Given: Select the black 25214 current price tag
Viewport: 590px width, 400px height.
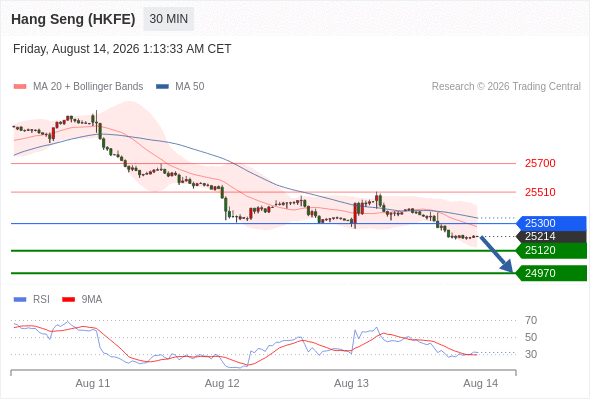Looking at the screenshot, I should (x=551, y=237).
